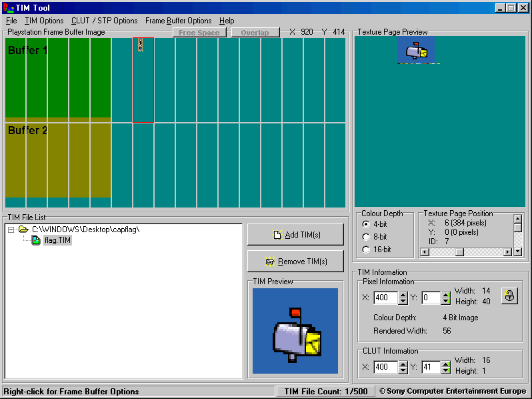Open the TIM Options menu
The width and height of the screenshot is (532, 399).
(x=44, y=21)
